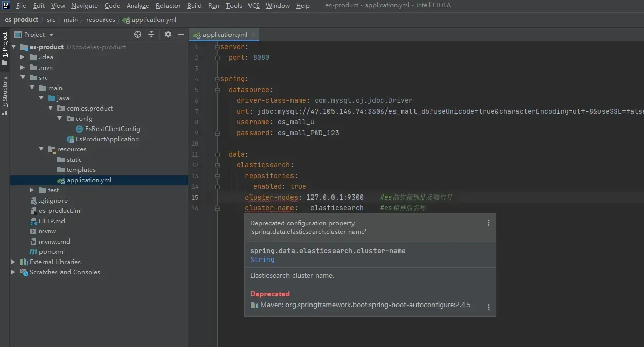Select EsRestClientConfig class in tree

112,129
